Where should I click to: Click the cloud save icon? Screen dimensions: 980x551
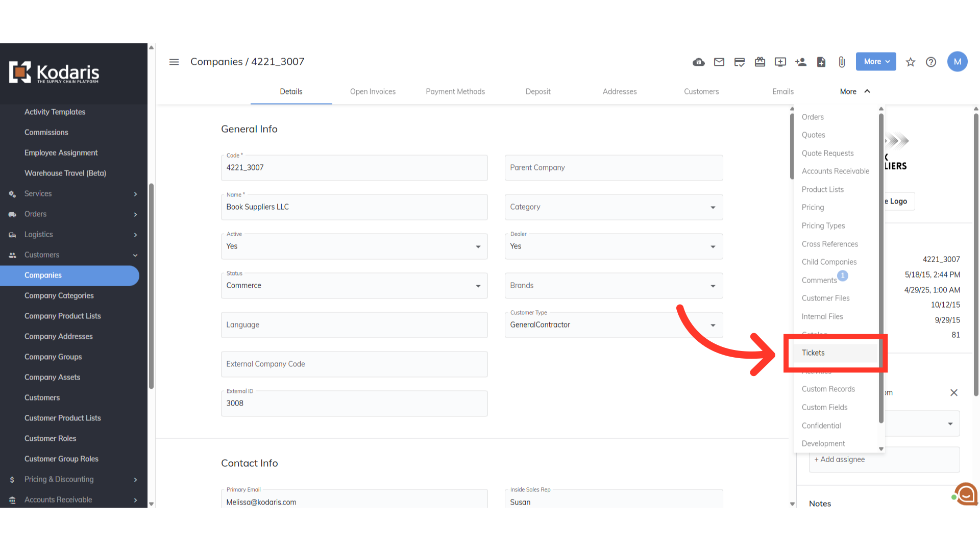(x=698, y=62)
